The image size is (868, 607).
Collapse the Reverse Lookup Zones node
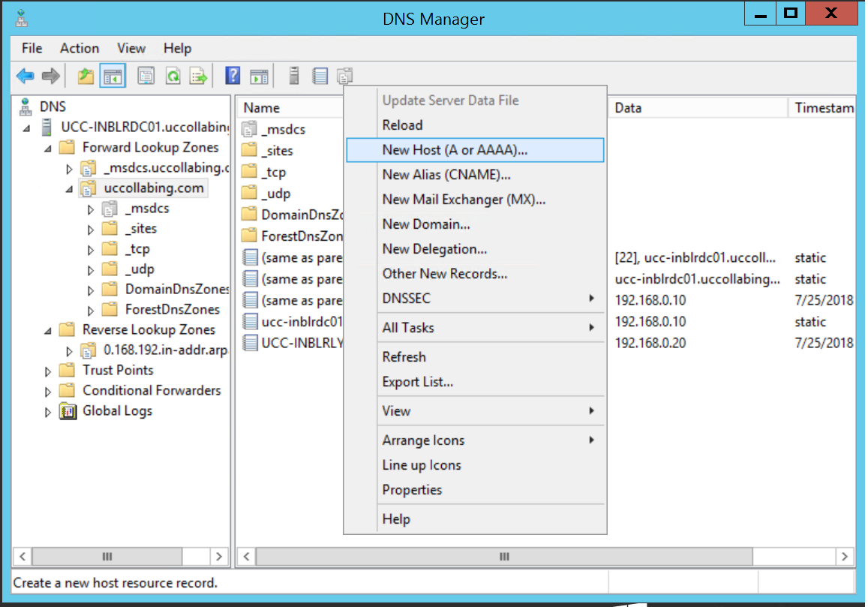(48, 331)
